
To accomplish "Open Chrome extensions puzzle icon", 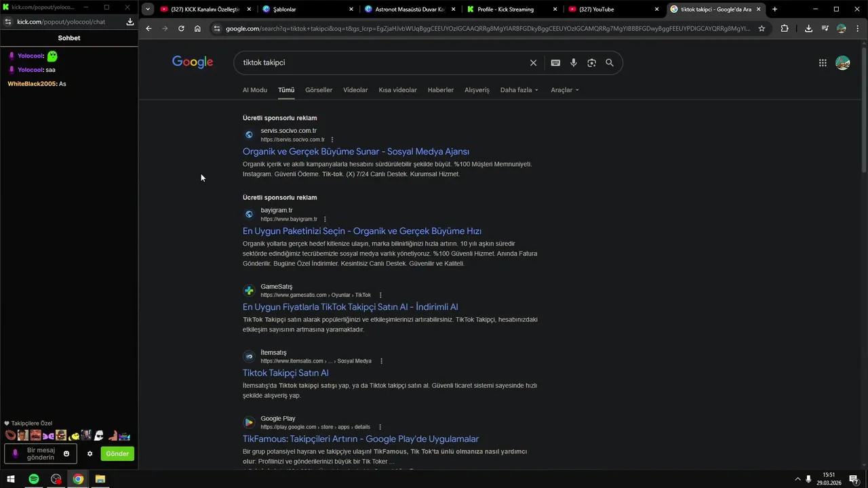I will pos(785,28).
